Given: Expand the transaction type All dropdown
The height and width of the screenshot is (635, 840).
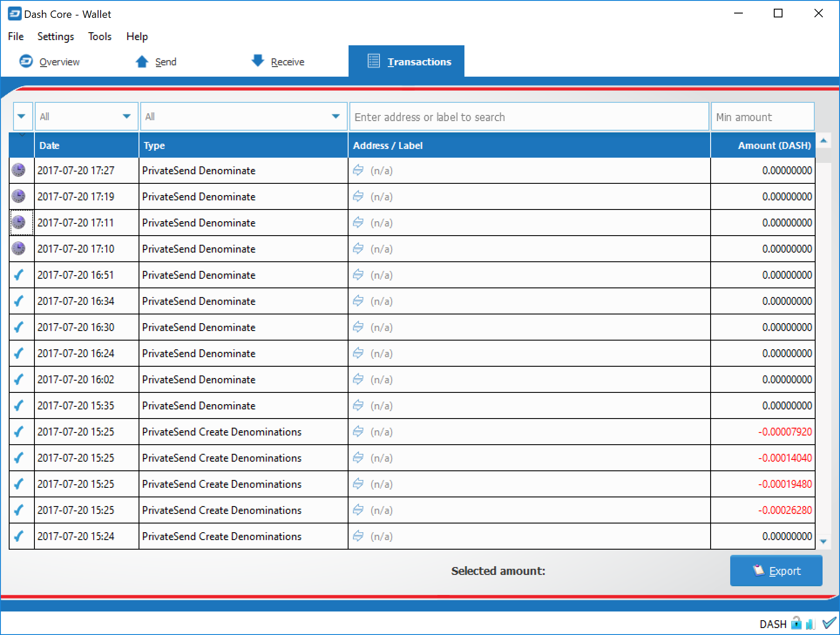Looking at the screenshot, I should [244, 116].
